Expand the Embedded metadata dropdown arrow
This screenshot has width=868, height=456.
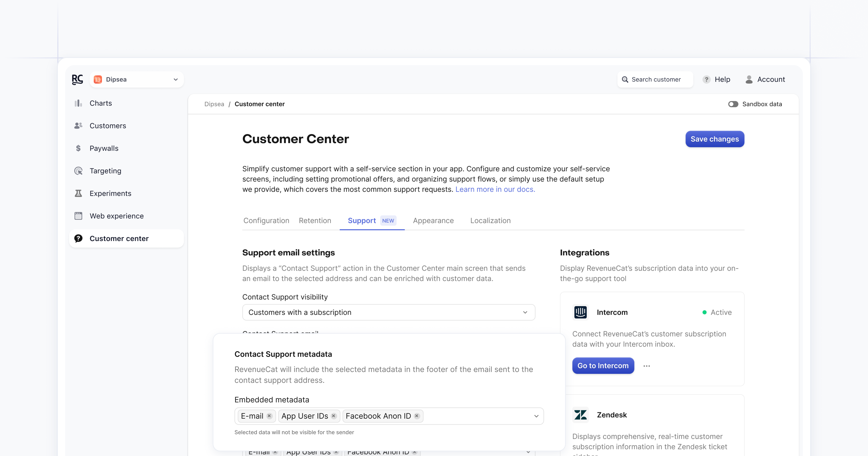point(536,416)
